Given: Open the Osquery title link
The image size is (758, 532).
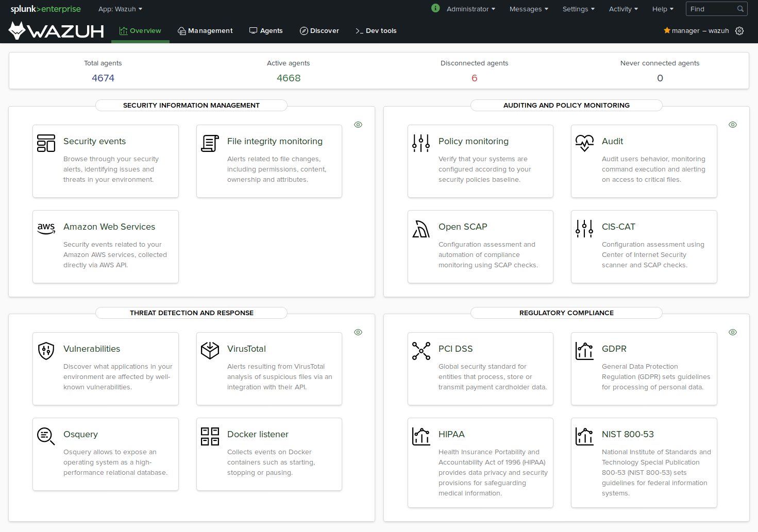Looking at the screenshot, I should click(80, 434).
